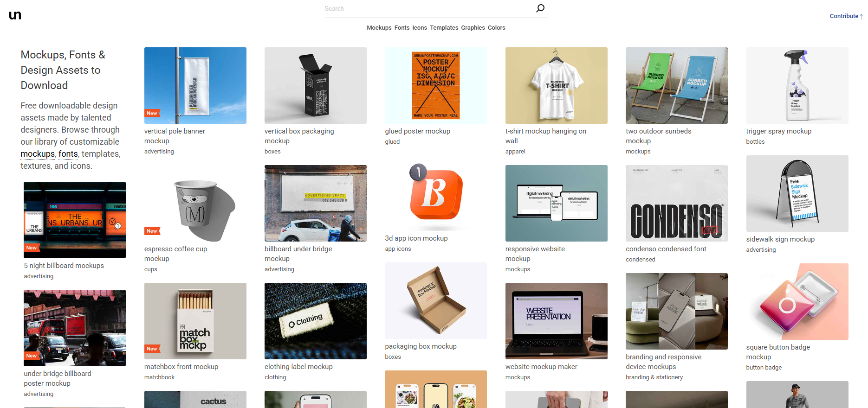Viewport: 868px width, 408px height.
Task: Click '5 night billboard mockups' title
Action: [x=64, y=266]
